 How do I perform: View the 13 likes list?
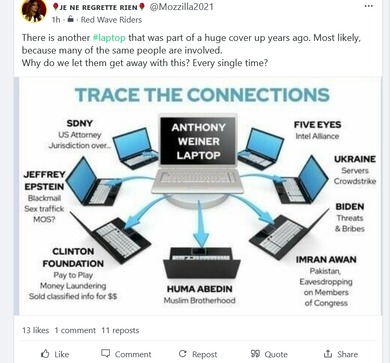[x=35, y=330]
